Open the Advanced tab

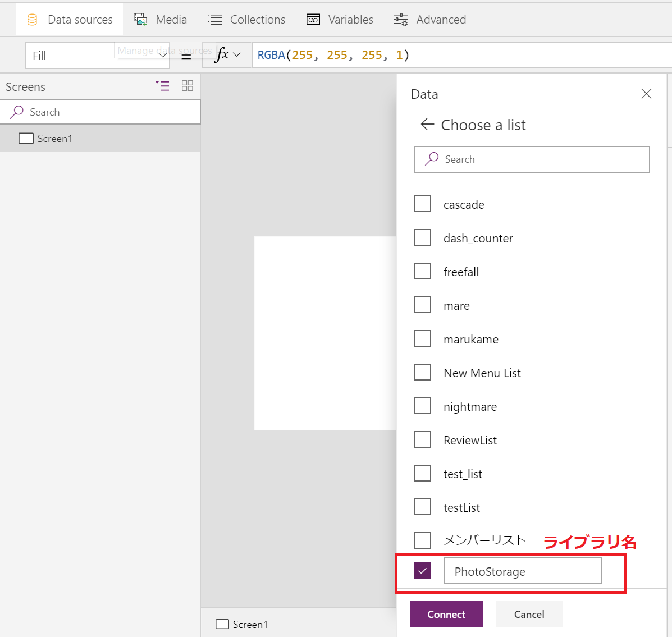430,19
